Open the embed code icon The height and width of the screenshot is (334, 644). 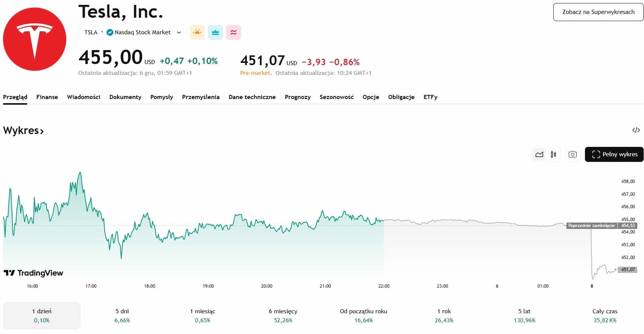pyautogui.click(x=636, y=130)
